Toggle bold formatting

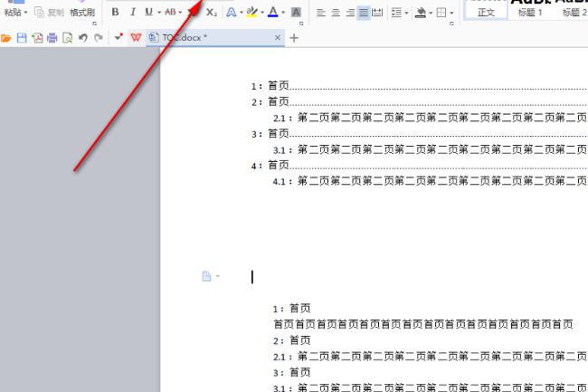pos(115,13)
